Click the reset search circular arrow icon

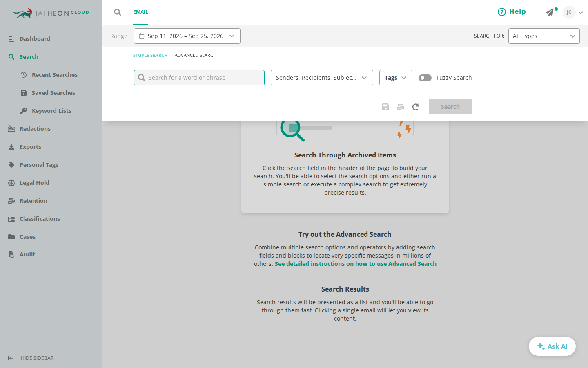[x=416, y=107]
